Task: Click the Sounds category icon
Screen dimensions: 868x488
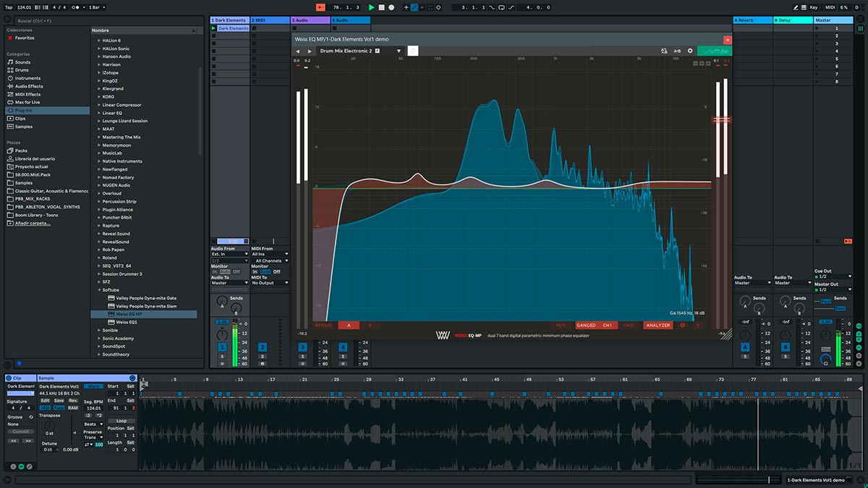Action: click(9, 62)
